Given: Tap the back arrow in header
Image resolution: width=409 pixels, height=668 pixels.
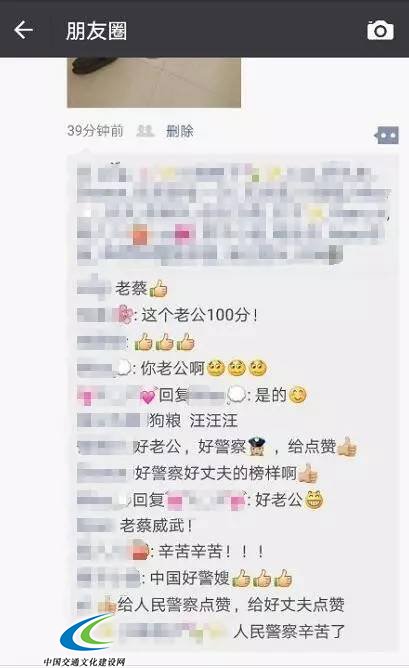Looking at the screenshot, I should (x=23, y=30).
